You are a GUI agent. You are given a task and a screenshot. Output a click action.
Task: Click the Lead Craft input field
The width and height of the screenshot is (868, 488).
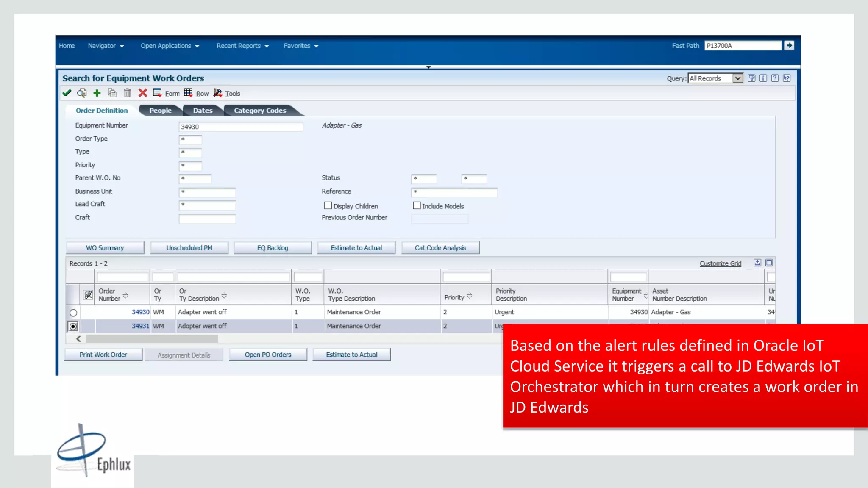click(x=207, y=205)
